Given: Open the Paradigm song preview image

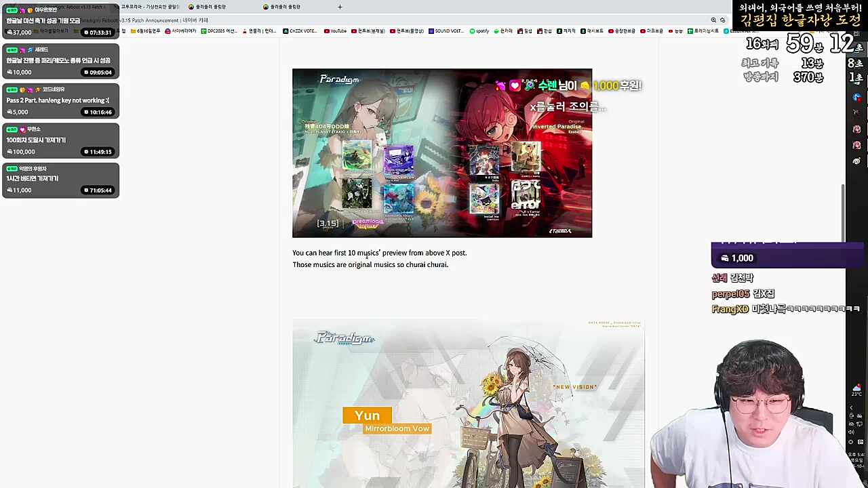Looking at the screenshot, I should (x=441, y=153).
